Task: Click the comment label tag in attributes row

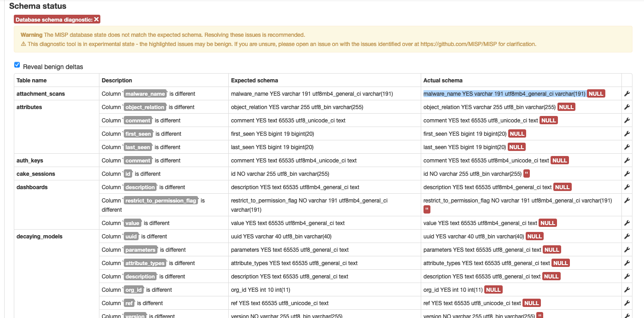Action: 138,120
